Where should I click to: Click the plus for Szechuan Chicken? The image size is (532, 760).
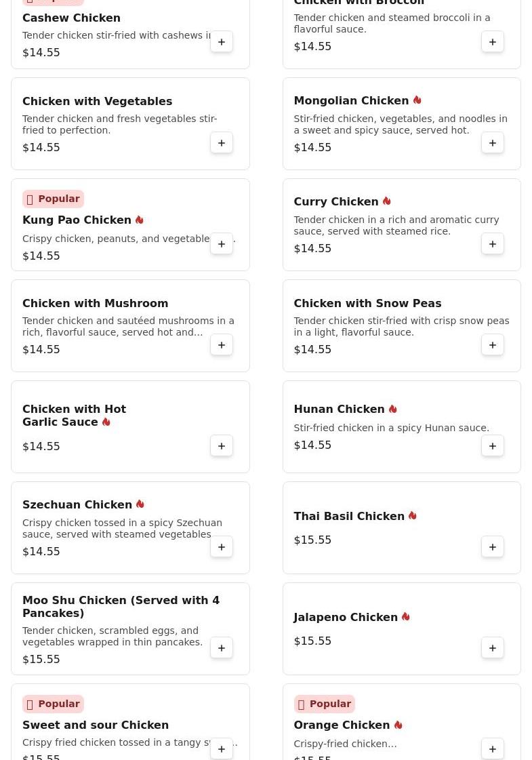coord(222,547)
